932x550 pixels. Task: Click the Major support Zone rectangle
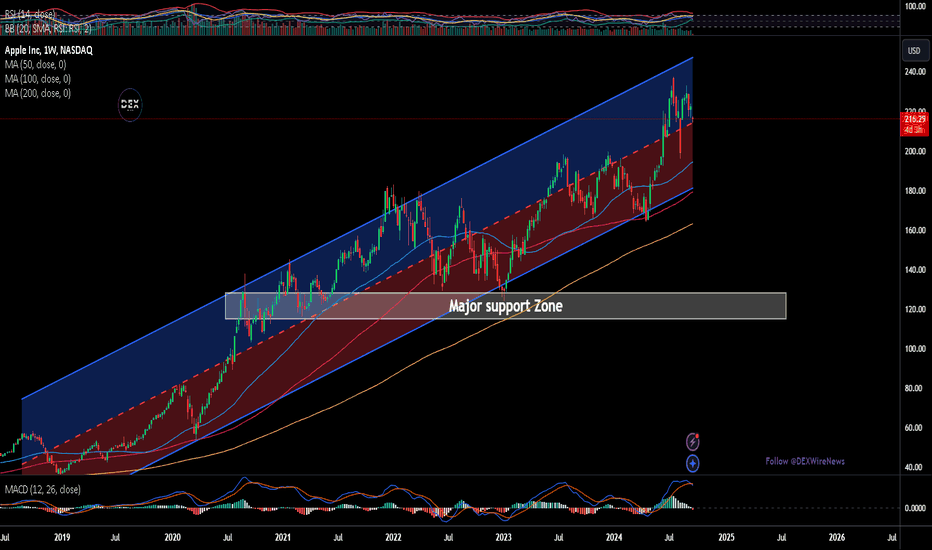(505, 306)
